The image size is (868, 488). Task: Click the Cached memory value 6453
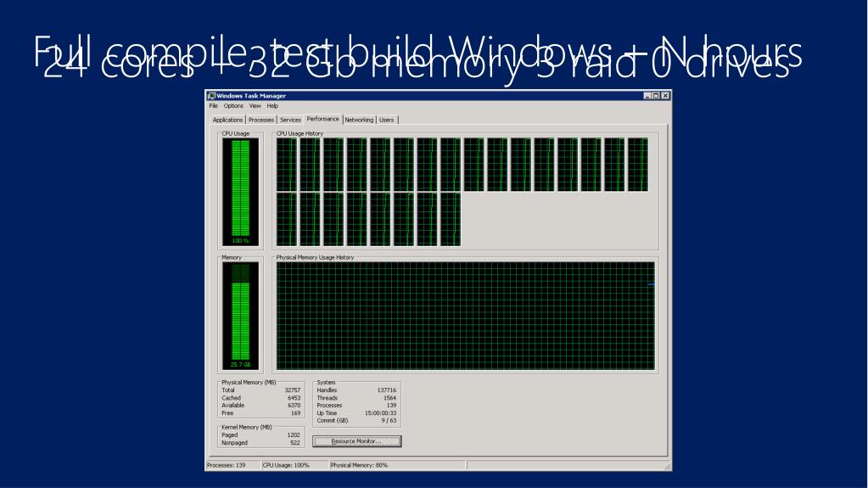click(x=294, y=398)
